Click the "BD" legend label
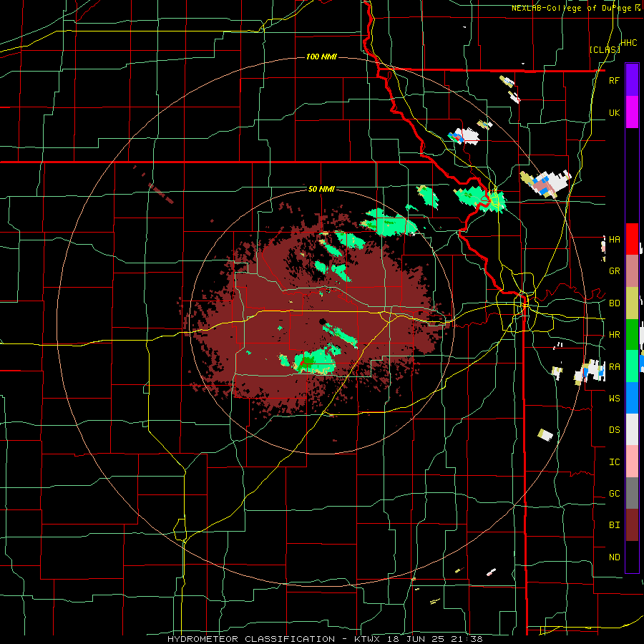The image size is (644, 644). tap(614, 303)
